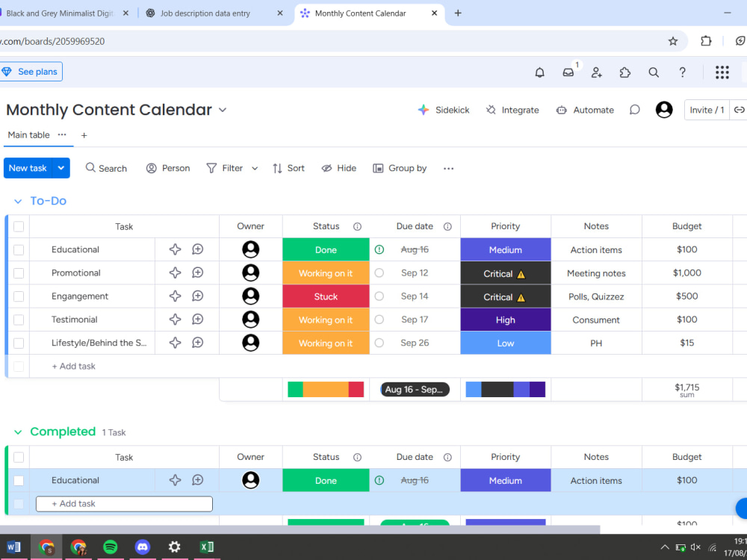Open Spotify from the taskbar
747x560 pixels.
tap(110, 547)
